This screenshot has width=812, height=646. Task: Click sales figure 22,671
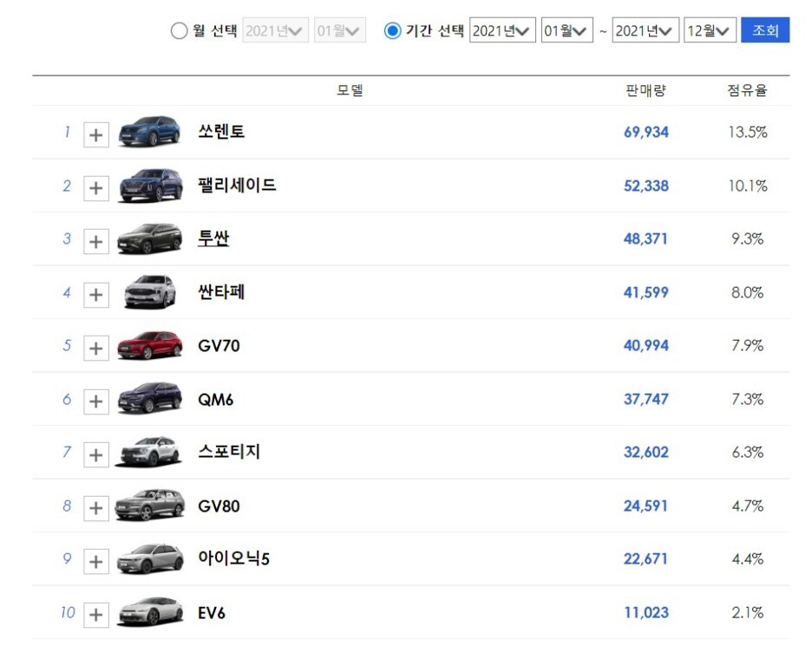[645, 558]
